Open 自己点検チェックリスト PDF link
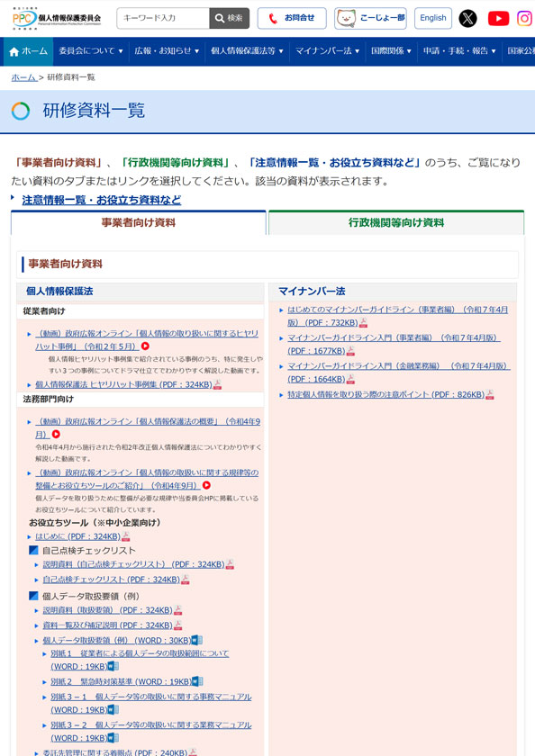Image resolution: width=535 pixels, height=756 pixels. coord(112,580)
